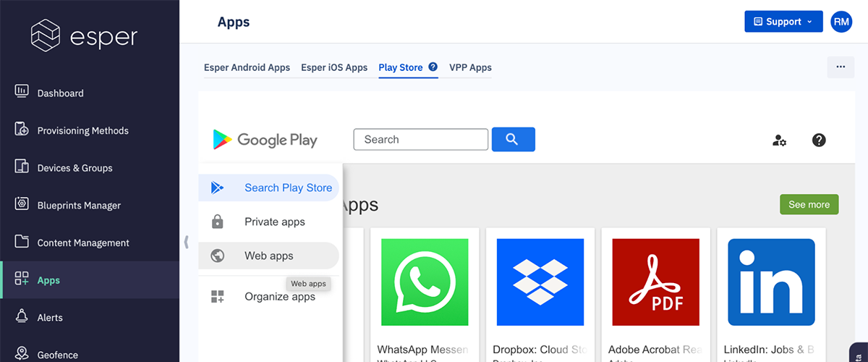The height and width of the screenshot is (362, 868).
Task: Click the See more button
Action: click(x=809, y=204)
